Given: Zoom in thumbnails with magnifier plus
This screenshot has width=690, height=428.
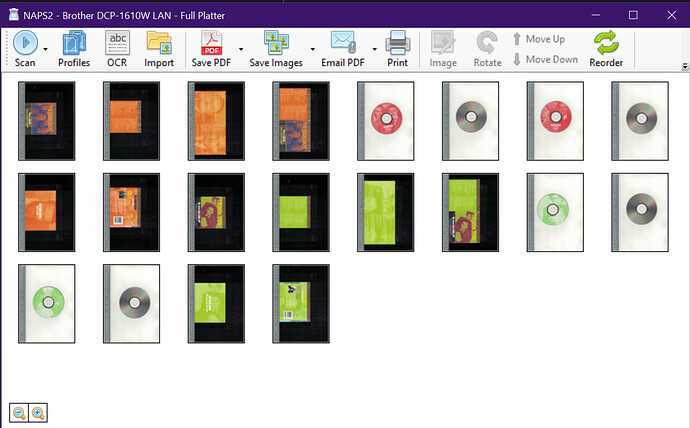Looking at the screenshot, I should 38,413.
